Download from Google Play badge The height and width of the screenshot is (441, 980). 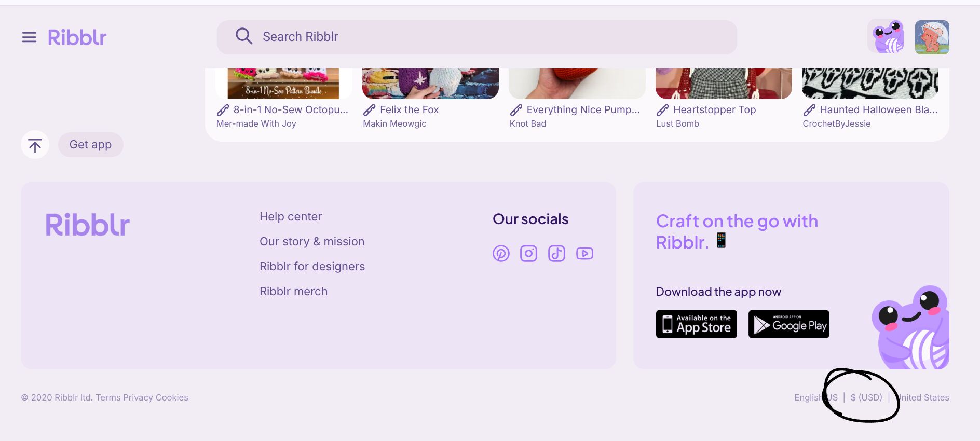point(788,324)
